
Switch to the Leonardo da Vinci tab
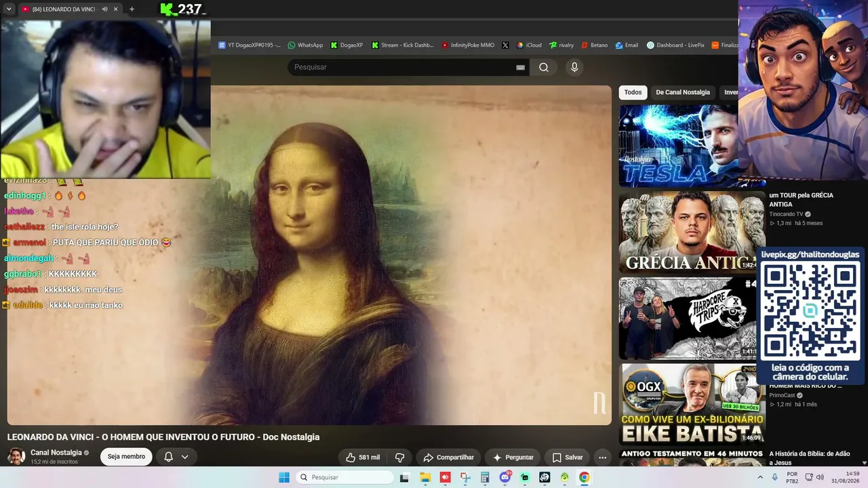64,9
